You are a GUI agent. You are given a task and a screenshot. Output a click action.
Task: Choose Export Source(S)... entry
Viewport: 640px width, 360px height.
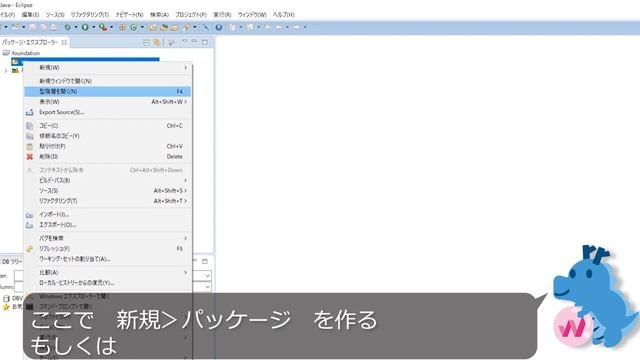coord(108,112)
